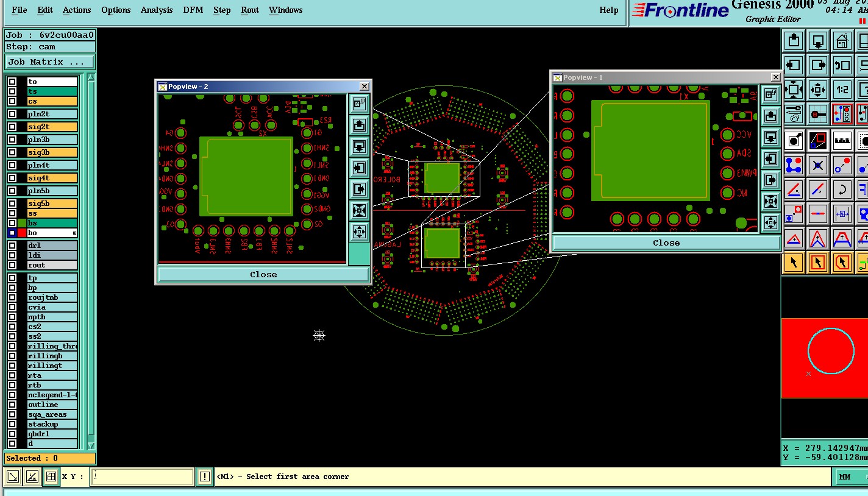Screen dimensions: 868x496
Task: Select the sig5b layer name
Action: (x=52, y=204)
